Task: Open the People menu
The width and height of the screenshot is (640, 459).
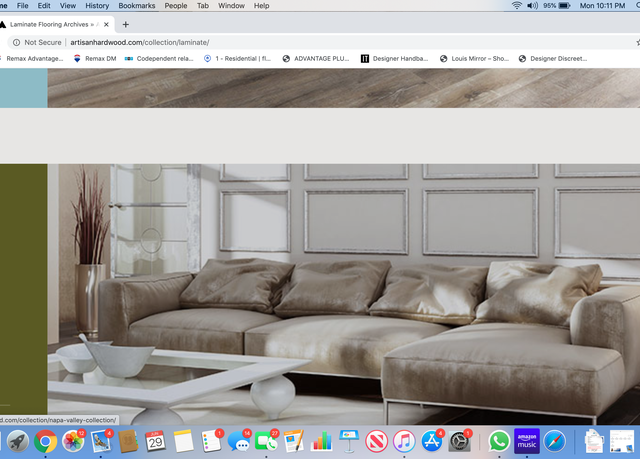Action: tap(176, 6)
